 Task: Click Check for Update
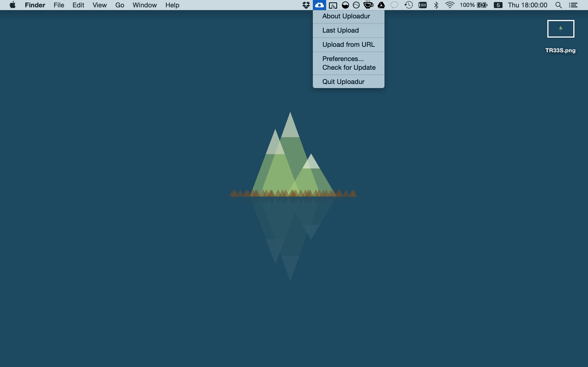point(349,67)
